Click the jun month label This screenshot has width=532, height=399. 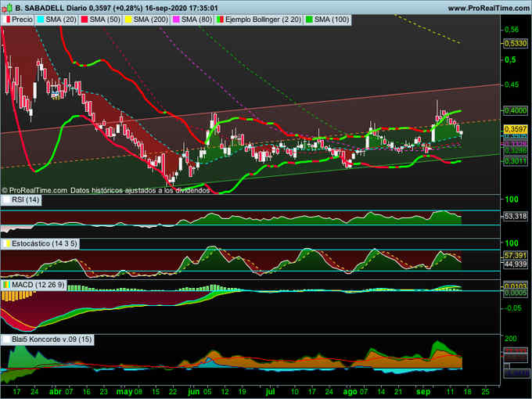[x=194, y=392]
